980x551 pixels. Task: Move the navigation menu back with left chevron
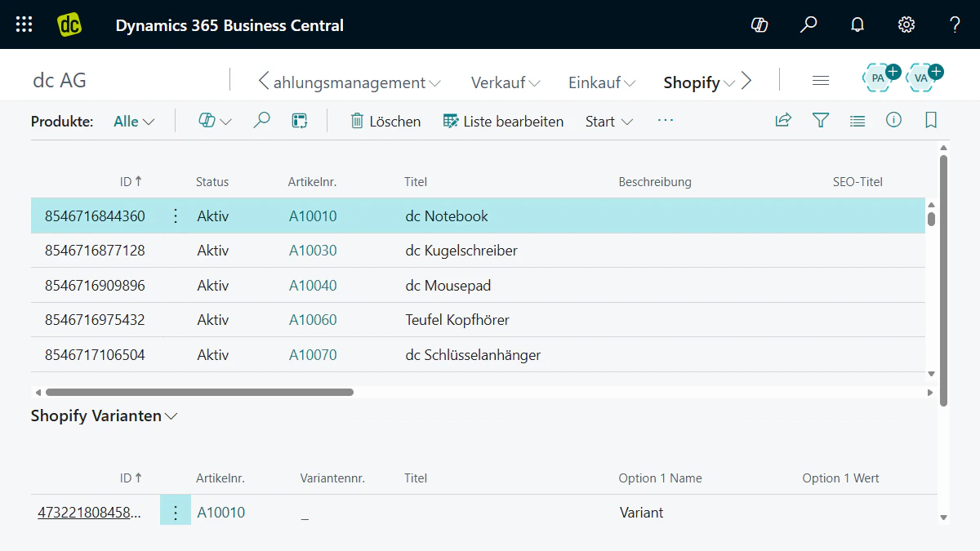263,81
